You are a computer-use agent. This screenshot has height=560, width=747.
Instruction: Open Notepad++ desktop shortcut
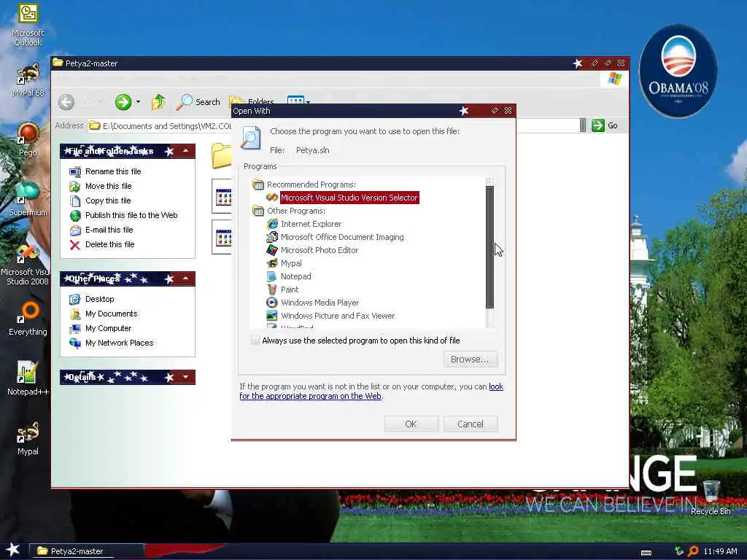[28, 378]
